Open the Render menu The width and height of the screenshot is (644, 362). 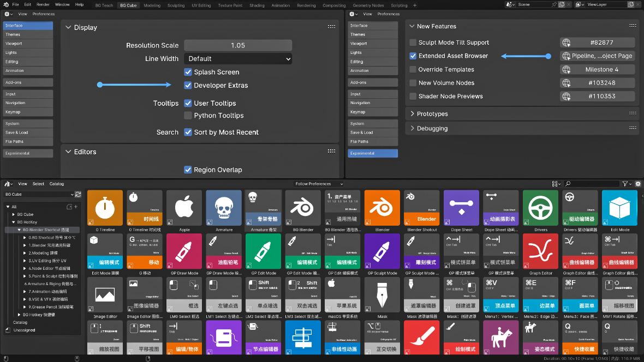(43, 4)
